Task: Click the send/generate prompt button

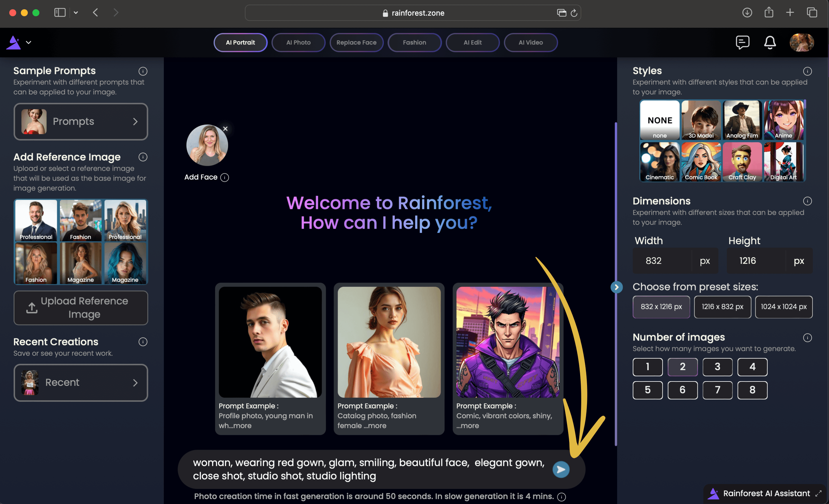Action: point(561,469)
